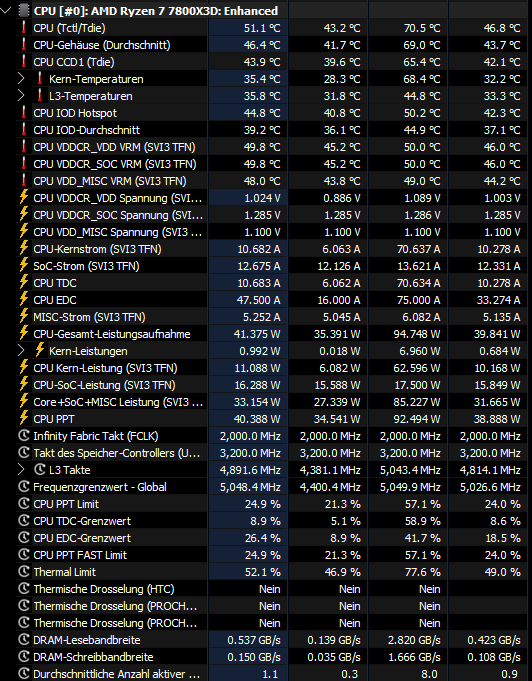Click clock icon beside L3 Takte

click(x=40, y=469)
